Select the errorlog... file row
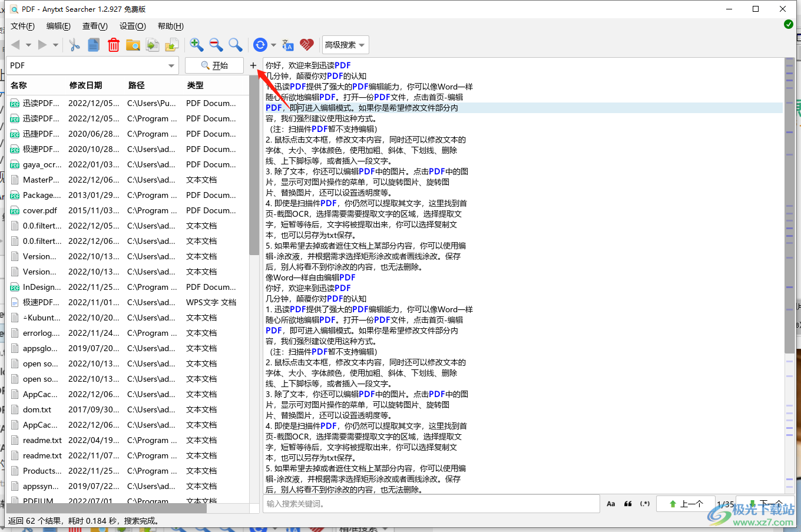 tap(127, 333)
